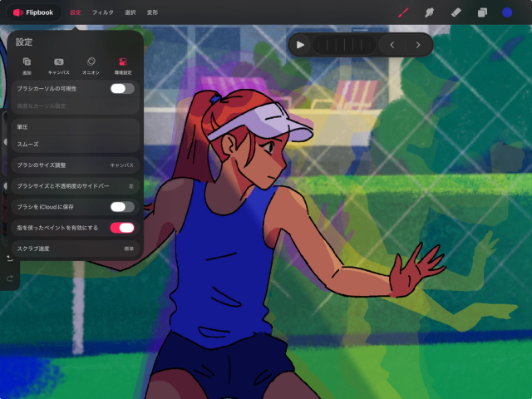Switch to the キャンバス tab
The height and width of the screenshot is (399, 532).
pyautogui.click(x=59, y=66)
